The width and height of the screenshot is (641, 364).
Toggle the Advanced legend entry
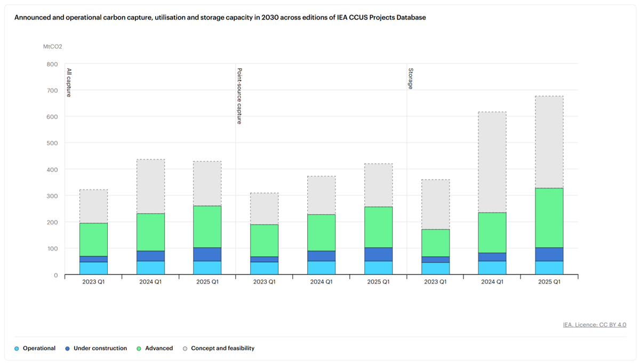click(x=155, y=348)
